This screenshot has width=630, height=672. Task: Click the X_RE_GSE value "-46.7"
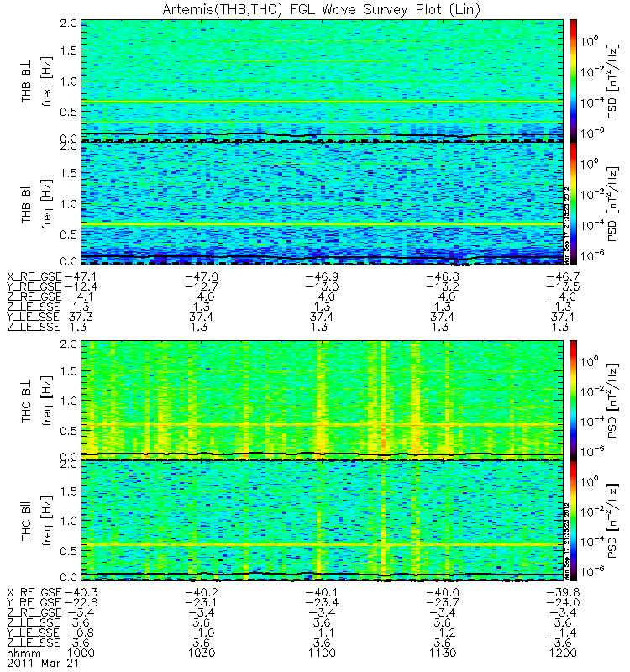pyautogui.click(x=563, y=276)
